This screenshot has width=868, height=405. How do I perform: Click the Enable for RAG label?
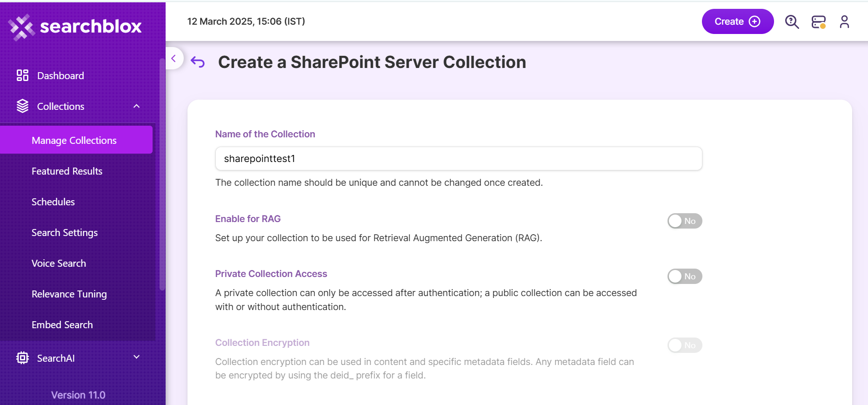tap(248, 219)
